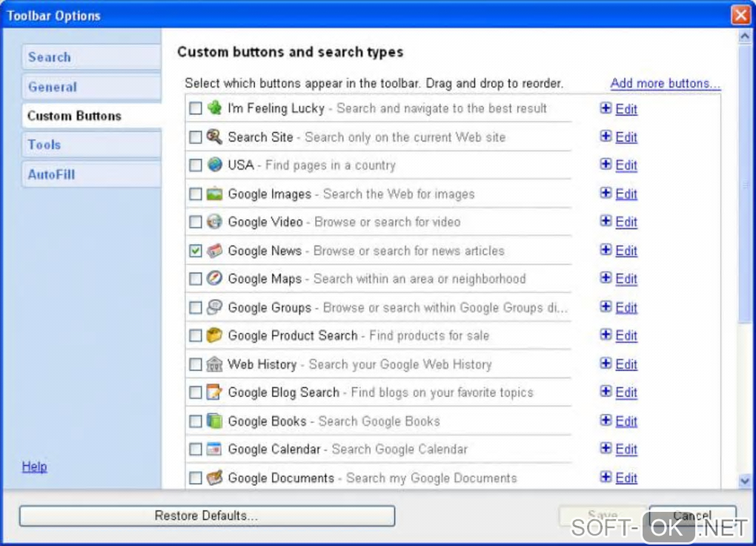Viewport: 756px width, 546px height.
Task: Click the Google Images picture icon
Action: (x=214, y=194)
